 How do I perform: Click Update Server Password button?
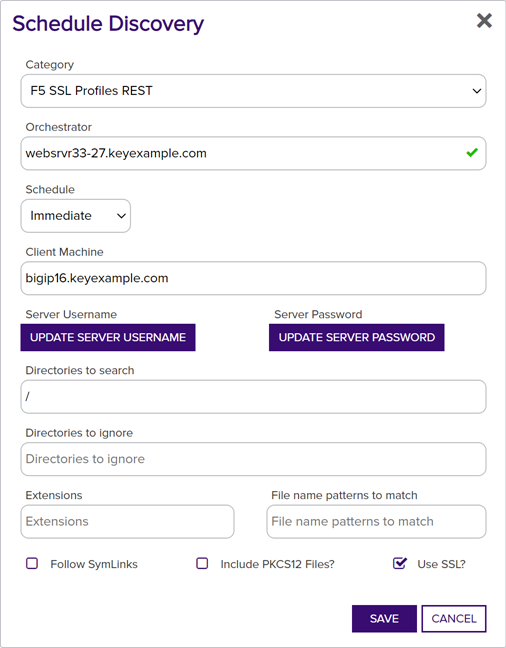[357, 338]
